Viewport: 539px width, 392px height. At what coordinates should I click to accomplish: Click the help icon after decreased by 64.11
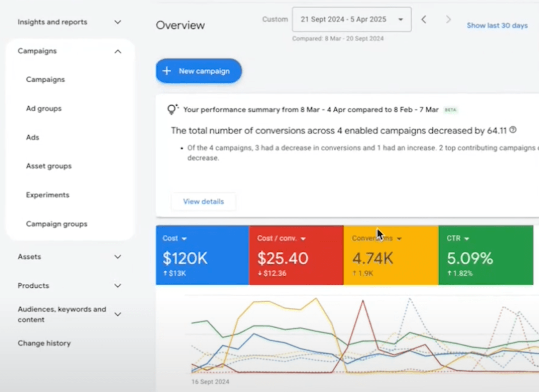(512, 130)
